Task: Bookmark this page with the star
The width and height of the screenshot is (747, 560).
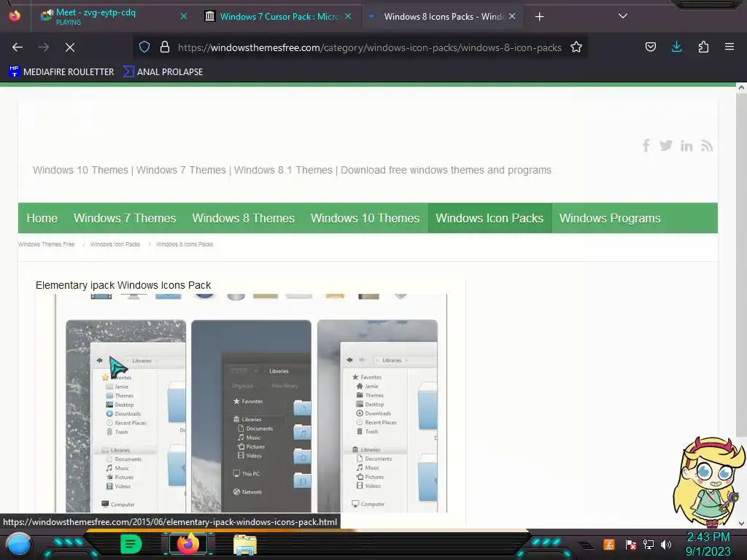Action: click(x=576, y=47)
